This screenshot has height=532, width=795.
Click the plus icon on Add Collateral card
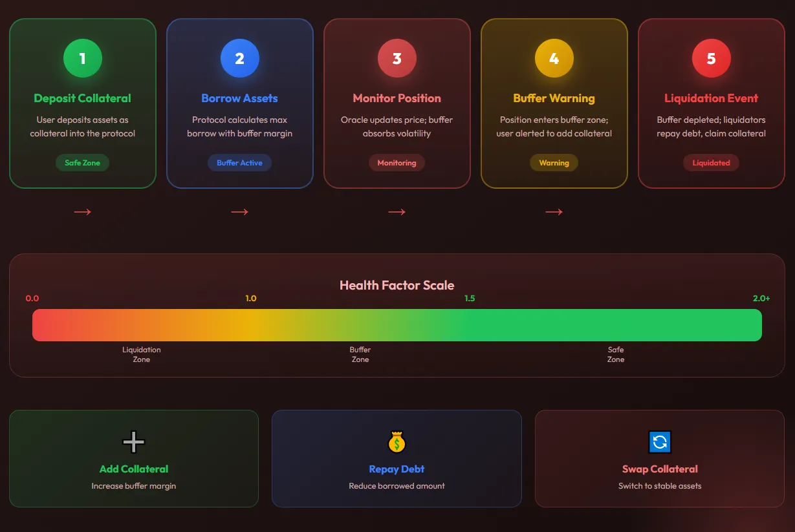coord(134,442)
